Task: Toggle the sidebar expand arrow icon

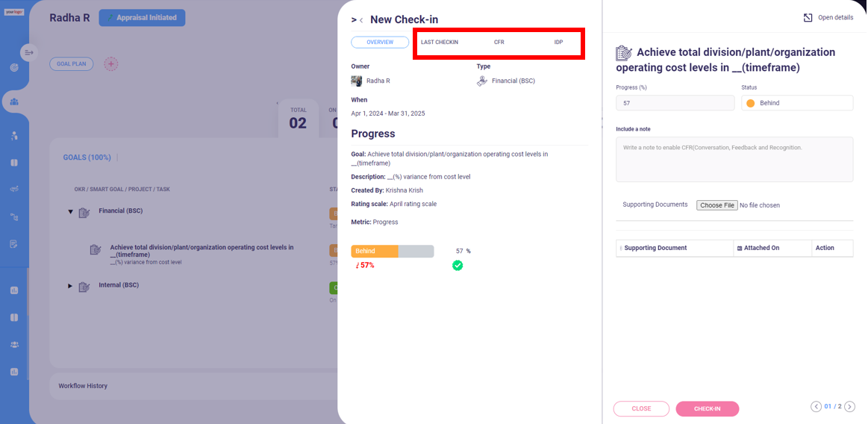Action: tap(29, 52)
